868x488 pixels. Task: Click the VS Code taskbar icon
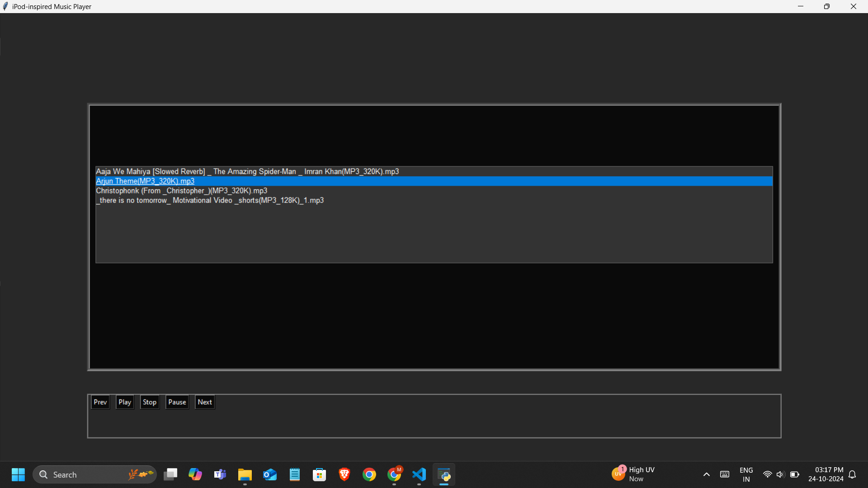pos(419,474)
